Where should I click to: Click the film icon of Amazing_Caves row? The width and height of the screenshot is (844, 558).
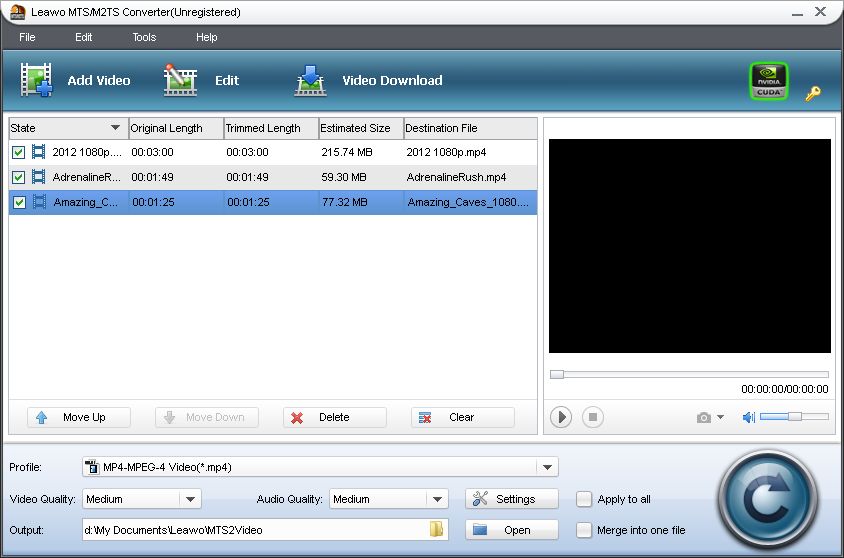pos(39,202)
